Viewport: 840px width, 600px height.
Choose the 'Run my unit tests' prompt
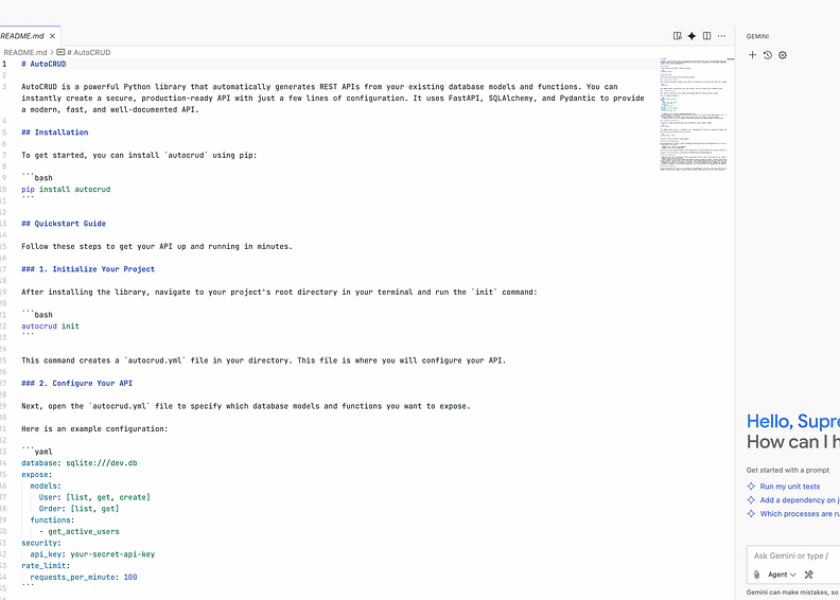point(789,486)
